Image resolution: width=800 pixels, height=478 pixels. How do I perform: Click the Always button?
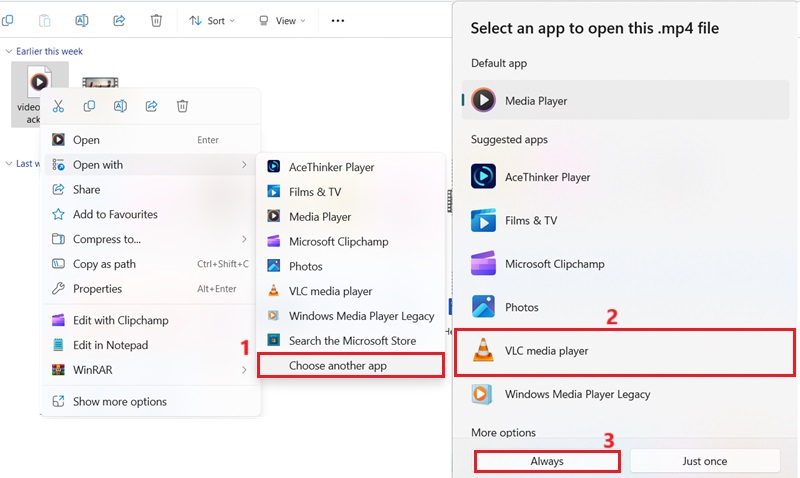(547, 461)
